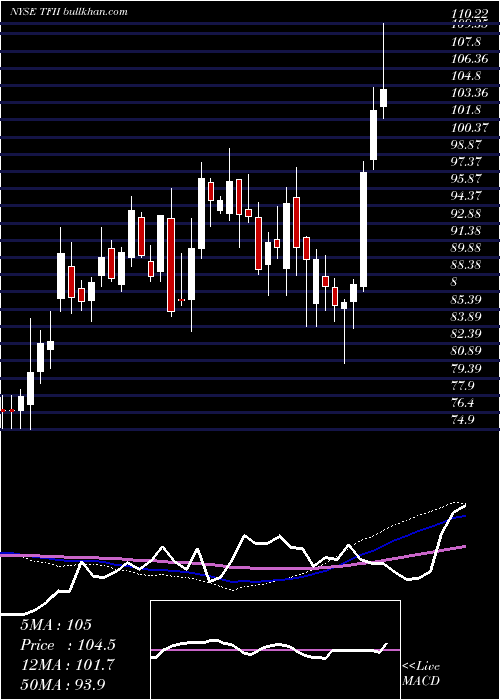Click the Price : 104.5 readout
This screenshot has height=700, width=500.
coord(68,645)
